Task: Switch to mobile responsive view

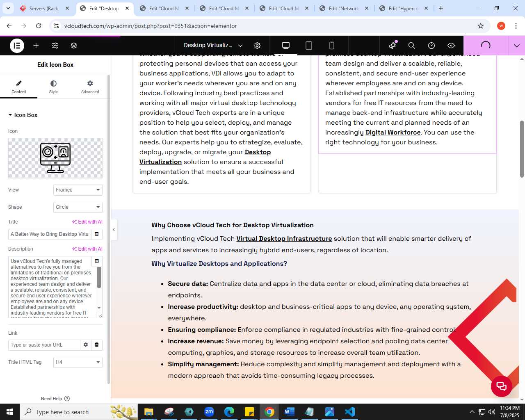Action: (332, 46)
